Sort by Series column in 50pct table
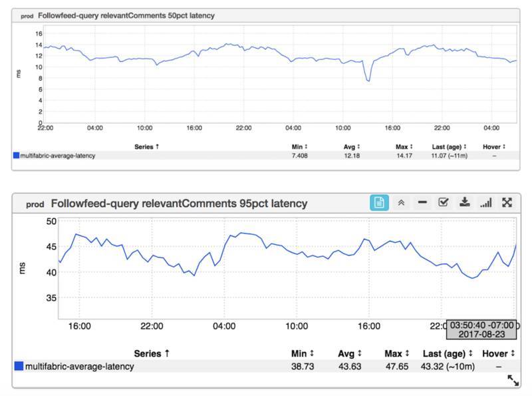 tap(146, 146)
